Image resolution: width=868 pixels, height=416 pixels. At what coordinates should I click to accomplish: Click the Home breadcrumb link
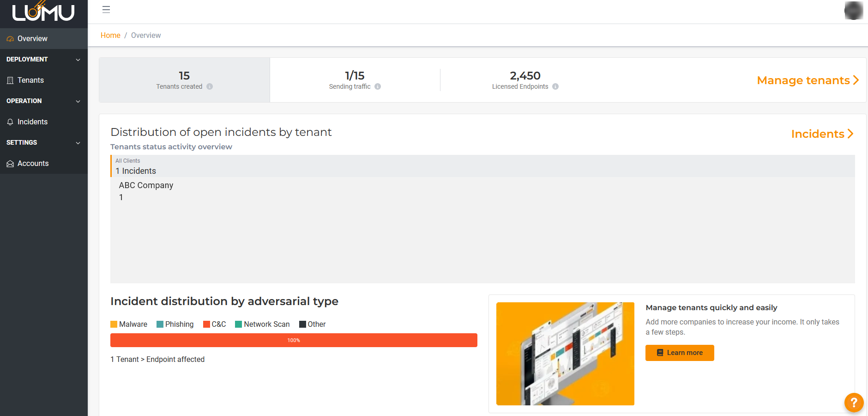coord(110,36)
